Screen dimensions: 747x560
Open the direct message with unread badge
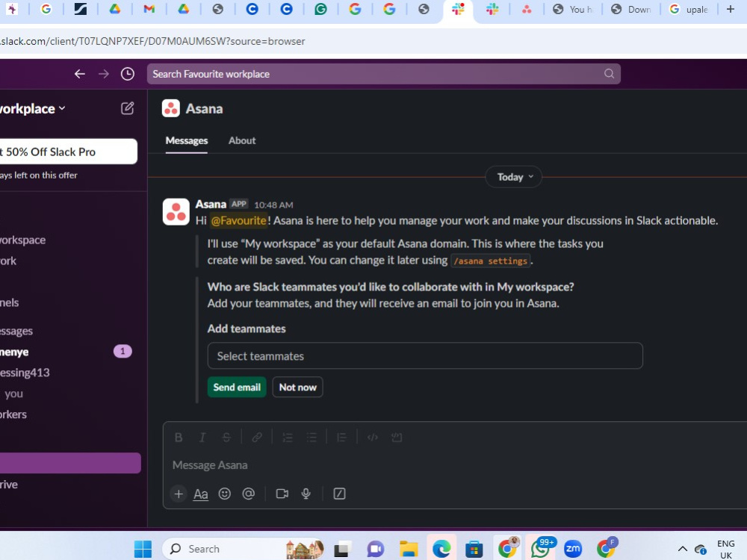[x=66, y=352]
